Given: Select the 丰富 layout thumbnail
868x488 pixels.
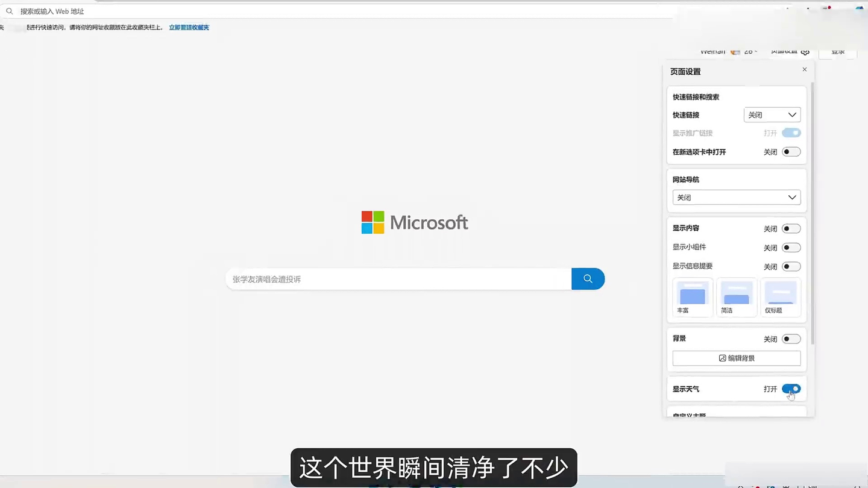Looking at the screenshot, I should (x=693, y=297).
